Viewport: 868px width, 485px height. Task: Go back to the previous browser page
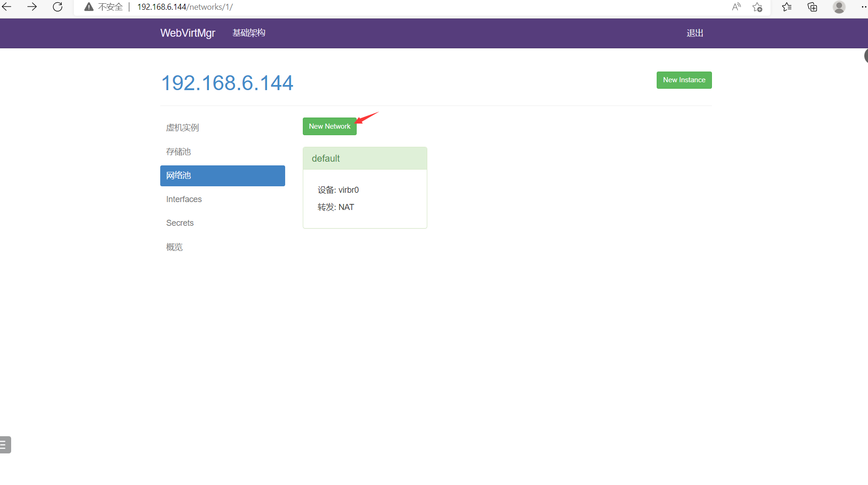click(7, 7)
